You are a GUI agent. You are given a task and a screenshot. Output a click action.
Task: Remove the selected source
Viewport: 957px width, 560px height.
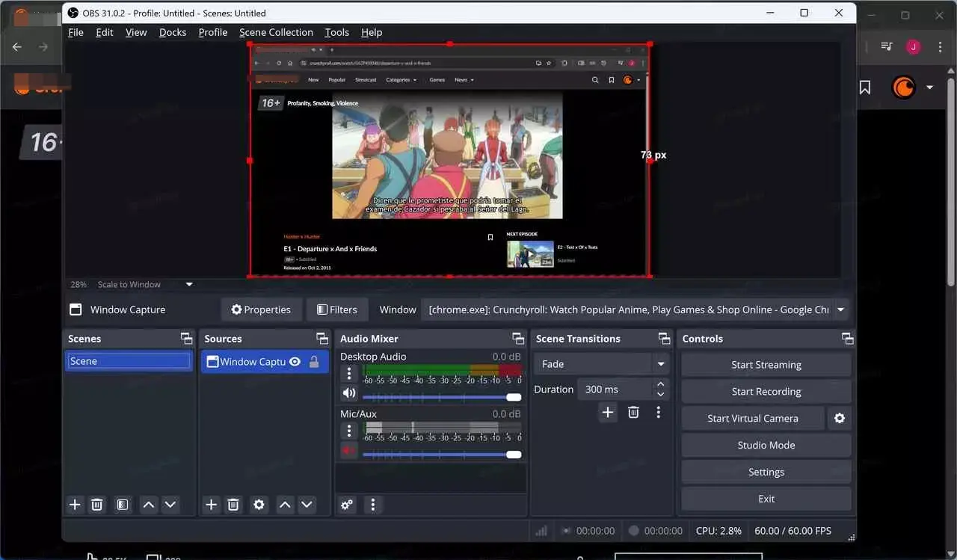pos(233,505)
